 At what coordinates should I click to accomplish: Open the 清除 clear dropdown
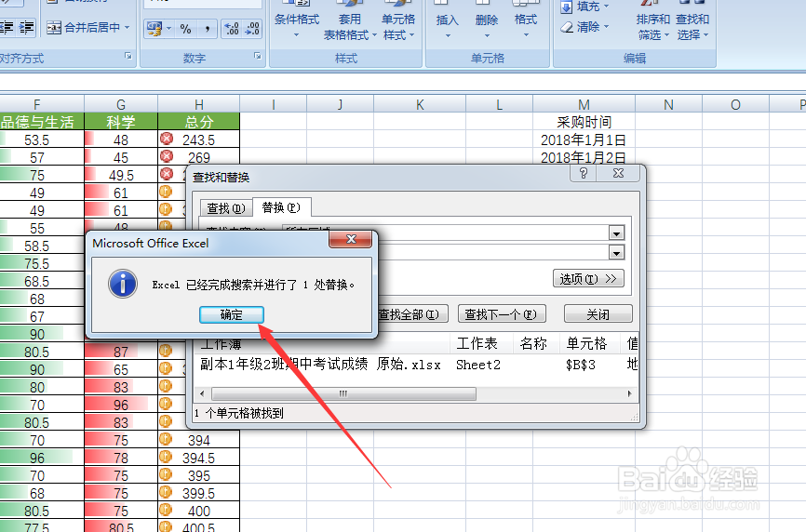pyautogui.click(x=584, y=27)
